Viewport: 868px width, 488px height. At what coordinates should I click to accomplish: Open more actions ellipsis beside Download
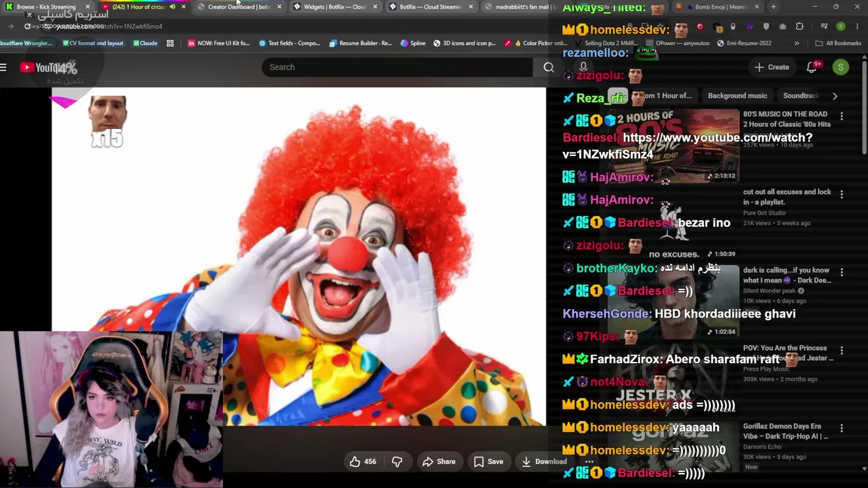(x=589, y=462)
